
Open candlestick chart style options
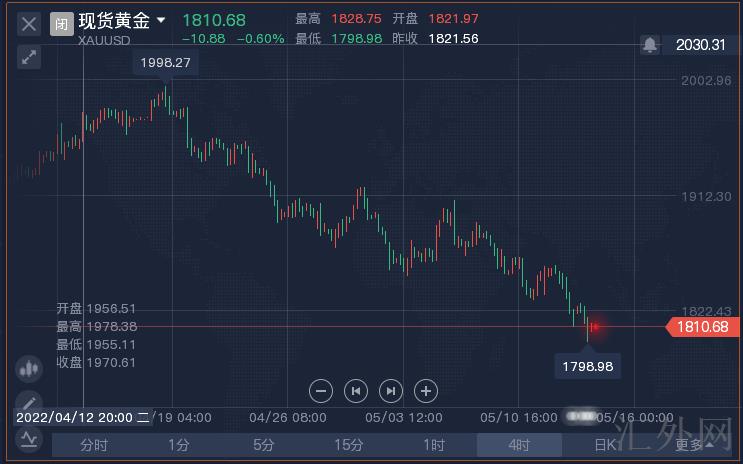[29, 368]
